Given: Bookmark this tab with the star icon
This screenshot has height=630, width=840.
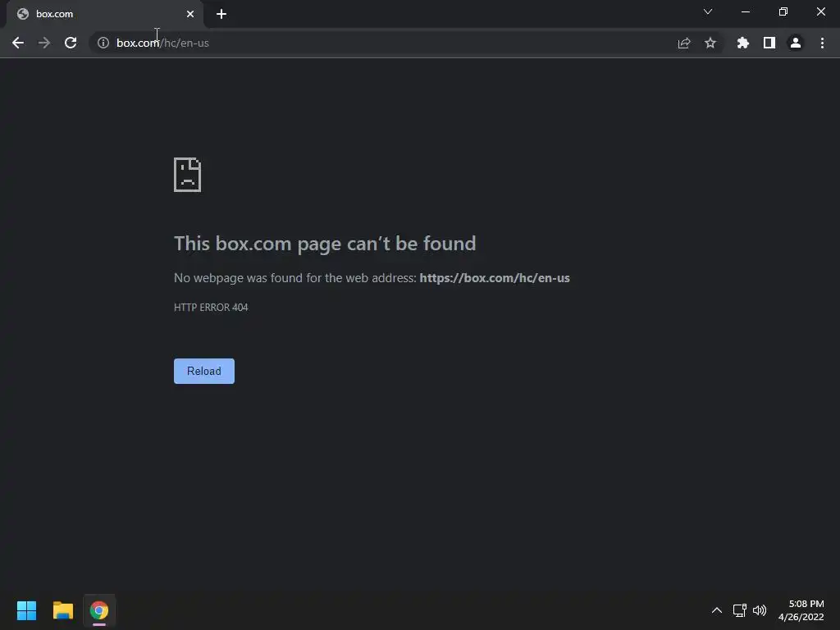Looking at the screenshot, I should (710, 43).
